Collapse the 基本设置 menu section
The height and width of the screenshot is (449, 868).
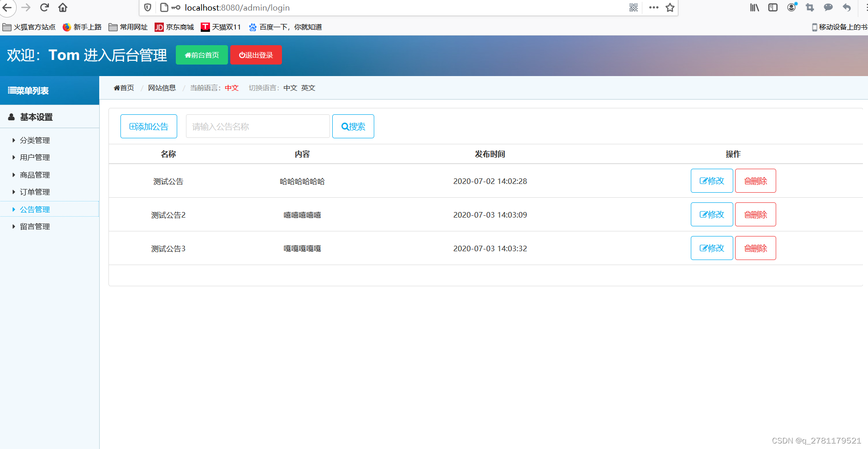point(49,117)
